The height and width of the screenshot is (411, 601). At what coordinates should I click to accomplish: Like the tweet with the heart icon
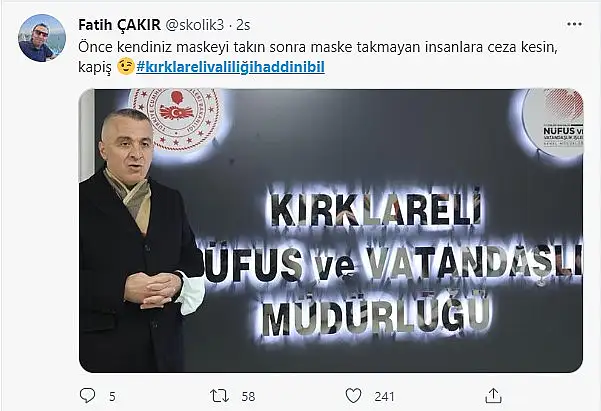pyautogui.click(x=353, y=396)
